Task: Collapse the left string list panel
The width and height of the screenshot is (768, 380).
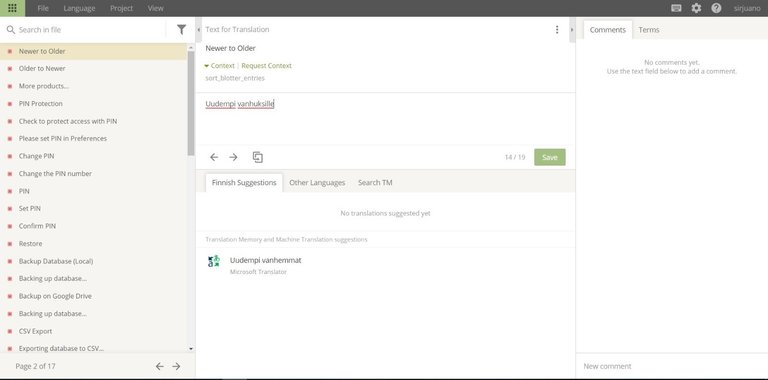Action: pos(198,30)
